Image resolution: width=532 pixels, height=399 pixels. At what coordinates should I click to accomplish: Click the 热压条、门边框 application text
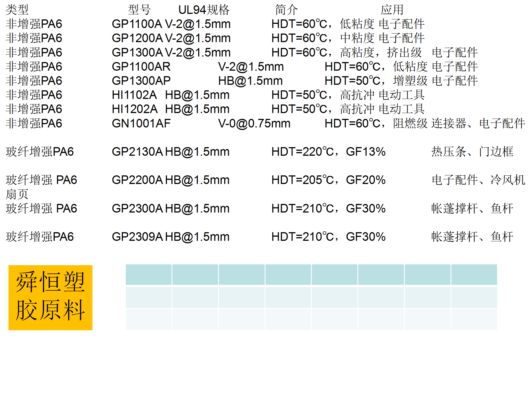coord(472,152)
